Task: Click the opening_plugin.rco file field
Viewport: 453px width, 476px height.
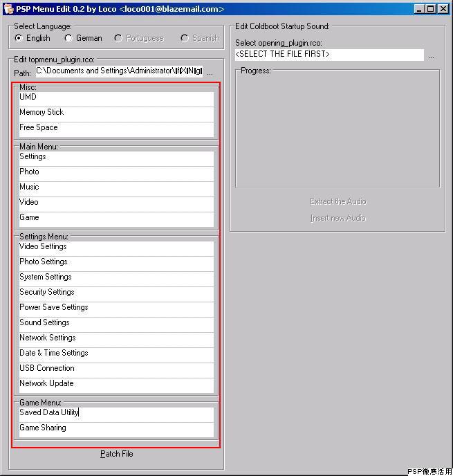Action: coord(329,55)
